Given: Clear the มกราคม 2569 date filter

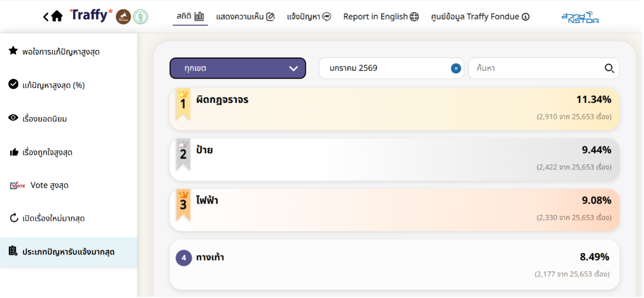Looking at the screenshot, I should click(456, 68).
